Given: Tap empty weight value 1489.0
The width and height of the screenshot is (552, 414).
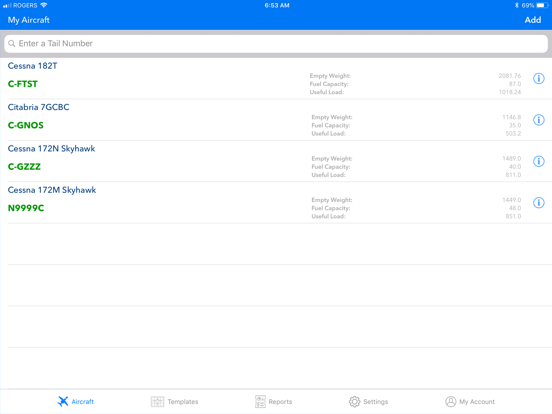Looking at the screenshot, I should [x=512, y=158].
